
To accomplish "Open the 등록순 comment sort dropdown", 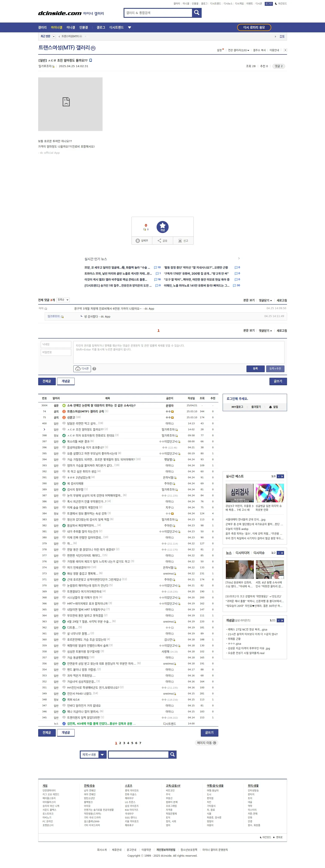I will click(63, 300).
